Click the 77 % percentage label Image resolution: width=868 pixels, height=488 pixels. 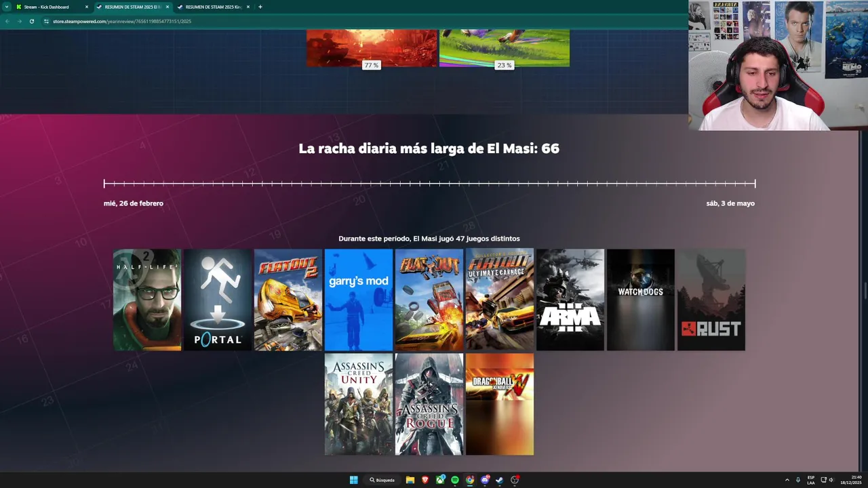point(371,65)
